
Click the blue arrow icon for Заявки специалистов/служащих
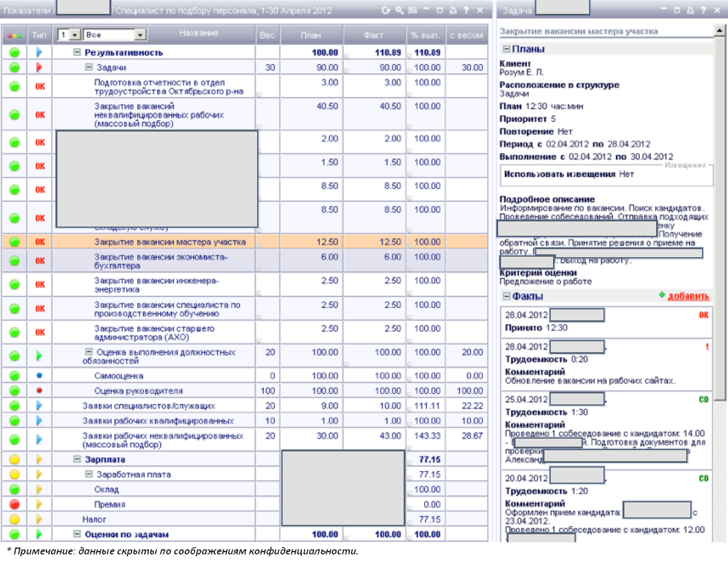[39, 406]
